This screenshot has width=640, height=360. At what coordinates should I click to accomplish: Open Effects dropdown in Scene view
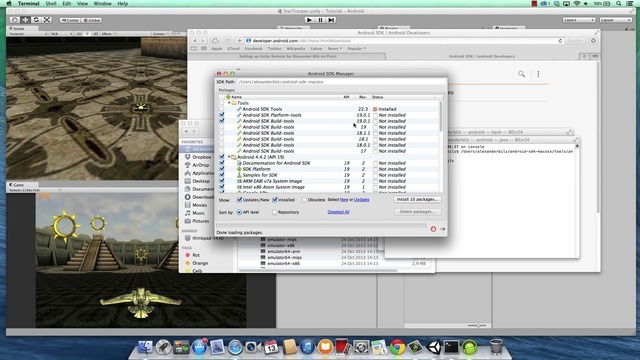[x=109, y=34]
